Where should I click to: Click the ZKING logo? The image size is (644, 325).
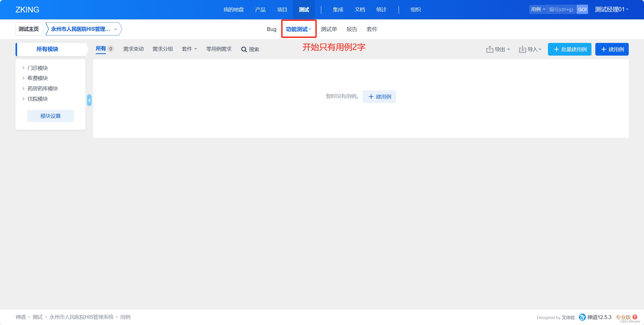point(27,10)
